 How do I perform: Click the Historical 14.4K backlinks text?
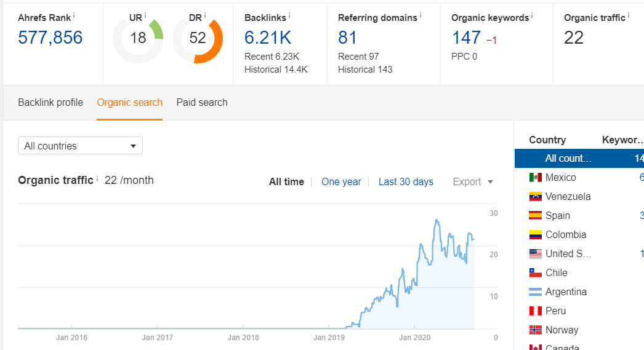(276, 70)
